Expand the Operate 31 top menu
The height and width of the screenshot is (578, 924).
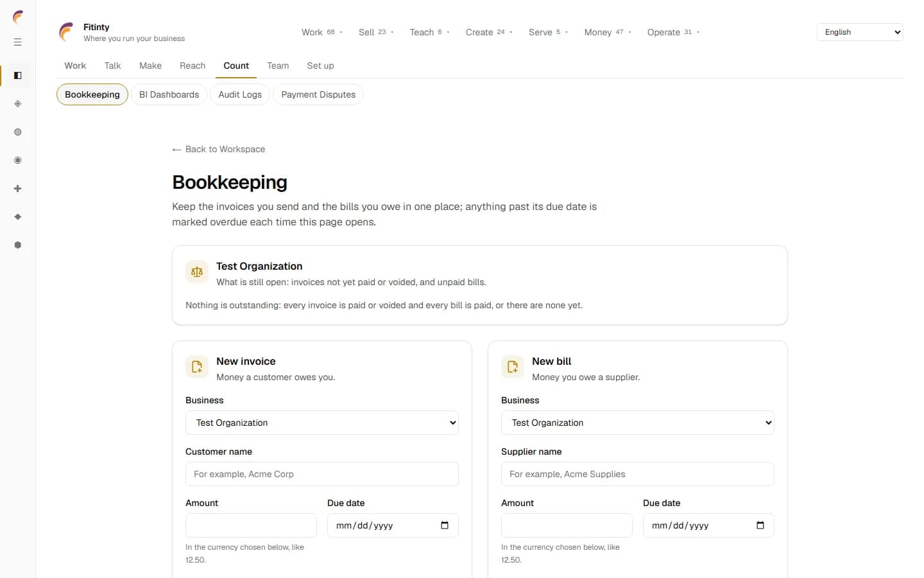click(673, 32)
